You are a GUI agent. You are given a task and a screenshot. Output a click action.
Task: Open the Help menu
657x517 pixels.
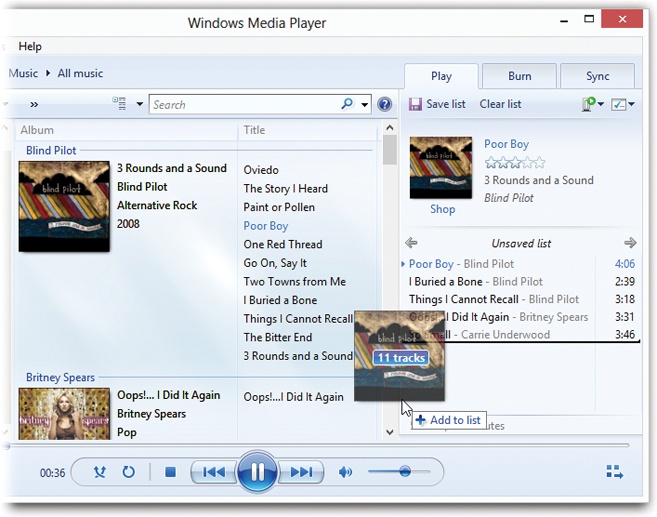pyautogui.click(x=30, y=46)
